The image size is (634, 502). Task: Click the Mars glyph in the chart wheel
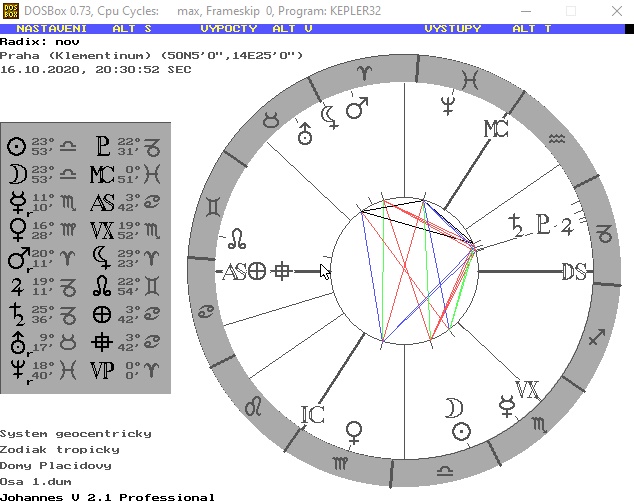point(357,108)
